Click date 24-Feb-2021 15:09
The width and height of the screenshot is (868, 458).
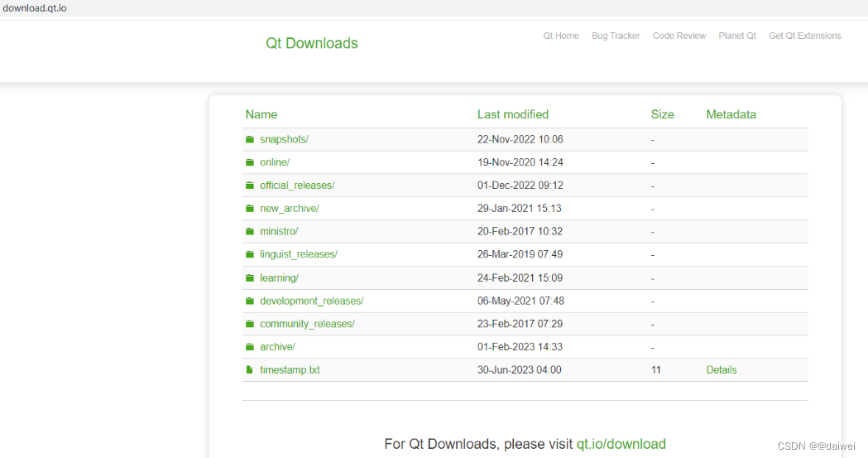[x=520, y=278]
